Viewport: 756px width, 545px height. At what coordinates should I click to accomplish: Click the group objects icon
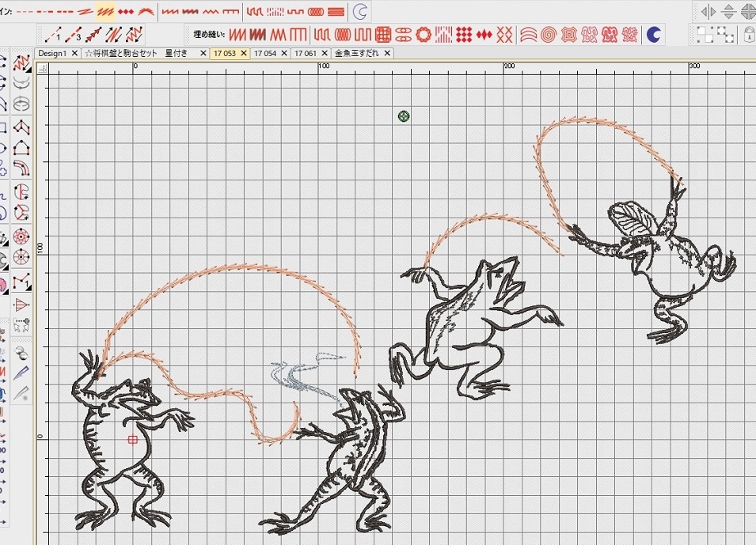pos(705,35)
